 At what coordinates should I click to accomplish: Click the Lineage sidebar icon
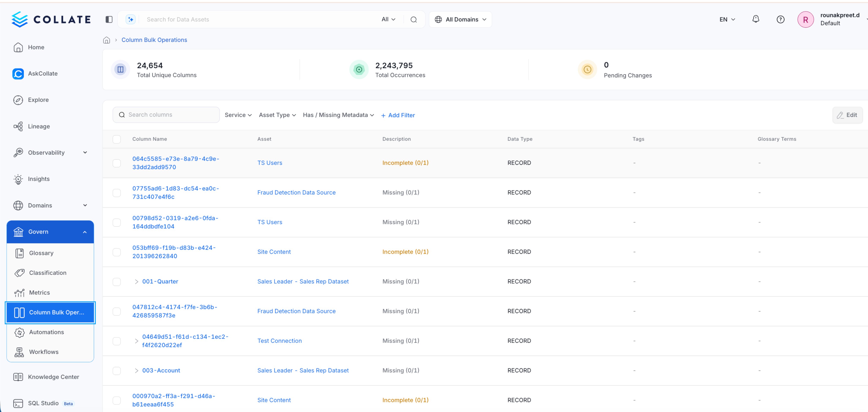18,126
